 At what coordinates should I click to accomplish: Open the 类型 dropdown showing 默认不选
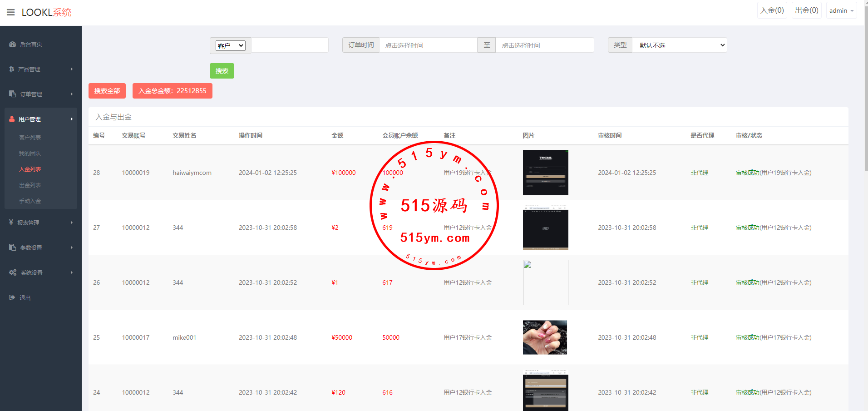click(x=679, y=45)
